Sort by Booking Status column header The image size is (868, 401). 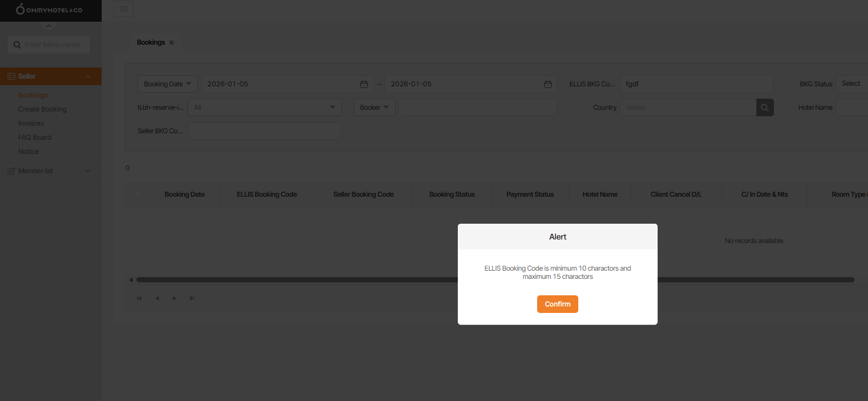click(x=452, y=194)
